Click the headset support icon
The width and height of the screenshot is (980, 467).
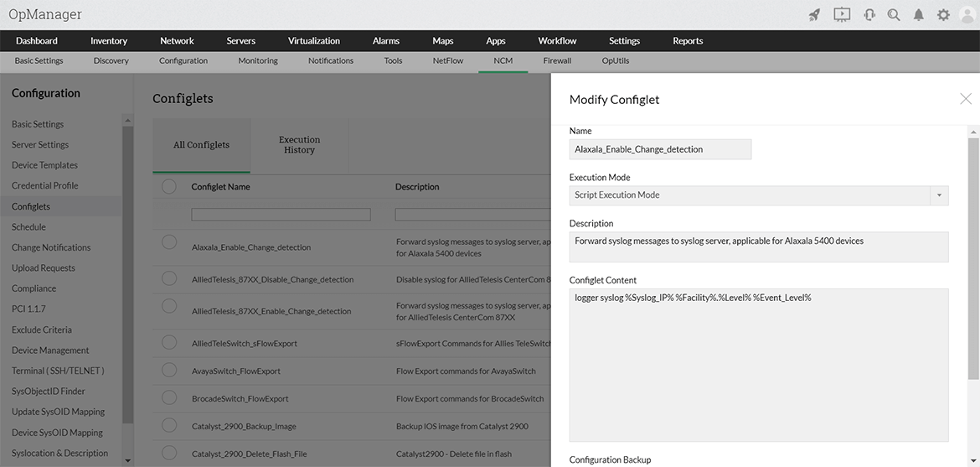tap(869, 15)
